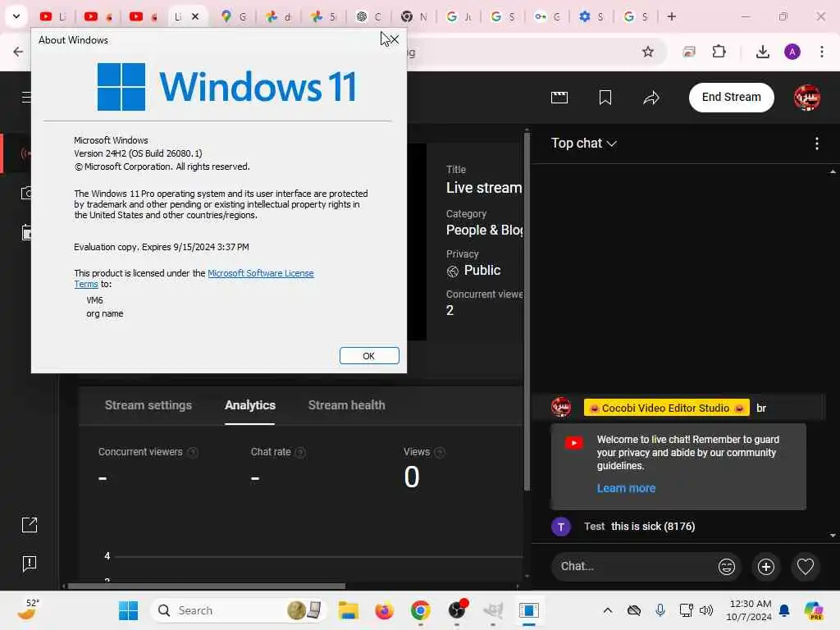The image size is (840, 630).
Task: Open the Chrome profile A avatar
Action: click(x=792, y=52)
